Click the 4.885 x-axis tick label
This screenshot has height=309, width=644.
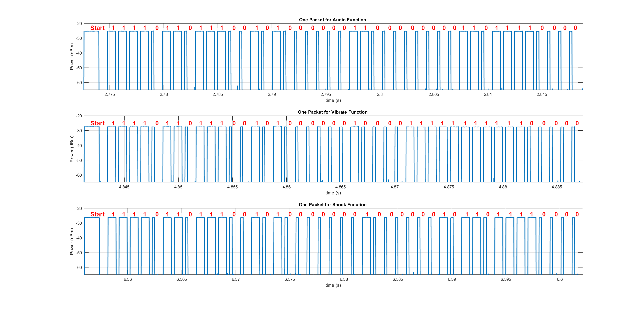(557, 187)
